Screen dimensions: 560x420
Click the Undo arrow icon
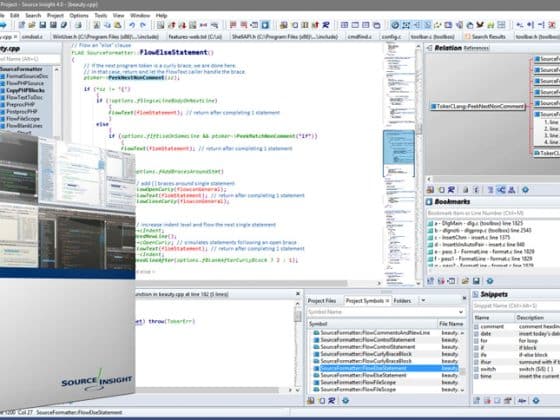[132, 25]
